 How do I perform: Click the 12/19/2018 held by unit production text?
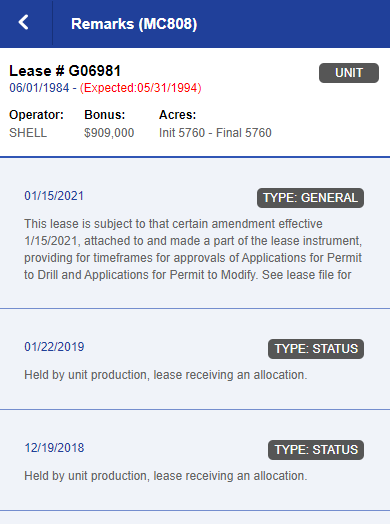click(165, 476)
